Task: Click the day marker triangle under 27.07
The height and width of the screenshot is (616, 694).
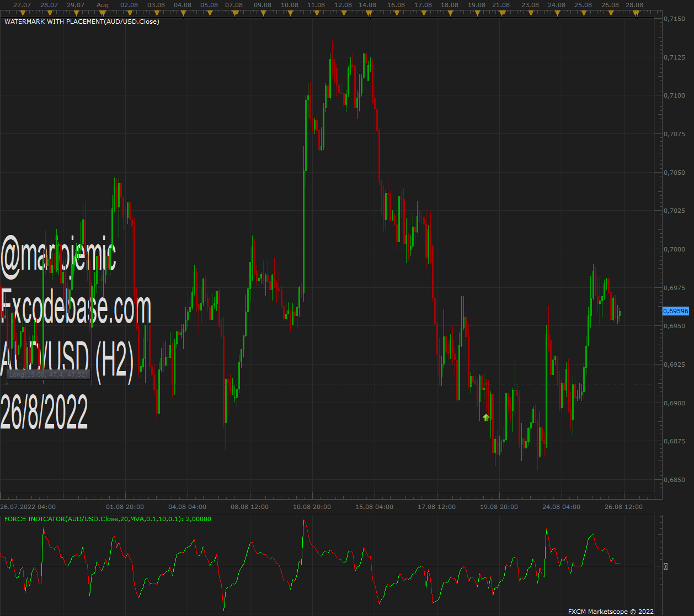Action: (23, 12)
